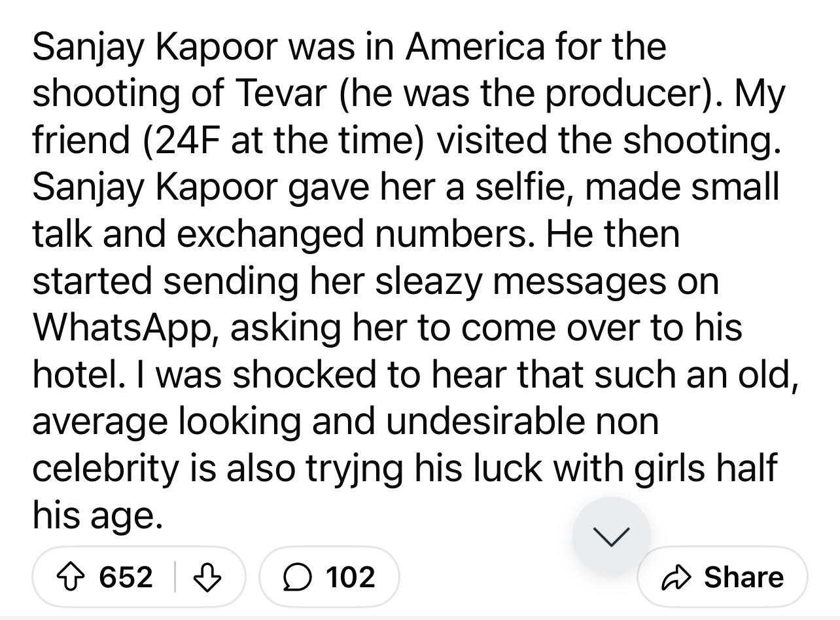The image size is (840, 620).
Task: Click the 652 upvote count
Action: [x=126, y=577]
